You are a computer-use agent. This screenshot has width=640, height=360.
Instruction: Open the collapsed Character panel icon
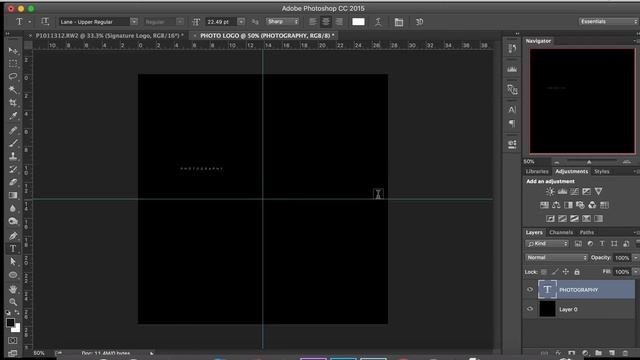point(512,109)
